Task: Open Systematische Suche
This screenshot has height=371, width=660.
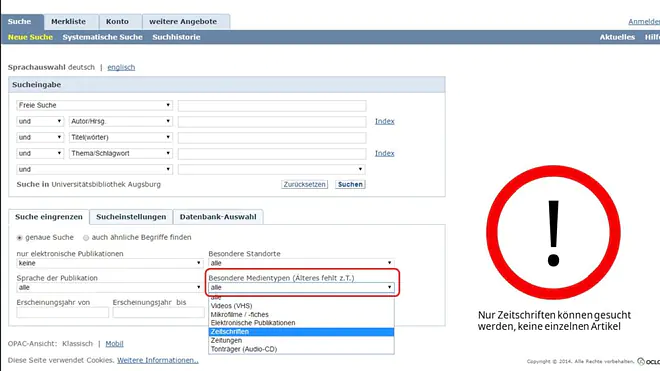Action: (102, 37)
